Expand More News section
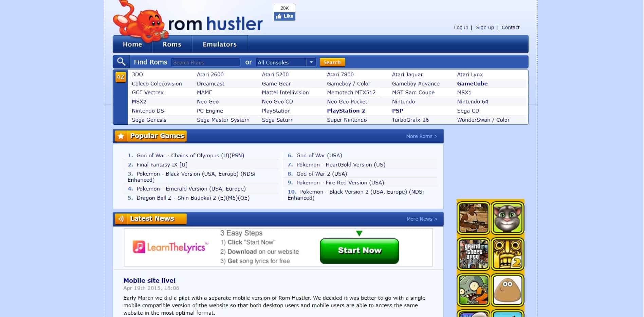The image size is (644, 317). click(421, 219)
